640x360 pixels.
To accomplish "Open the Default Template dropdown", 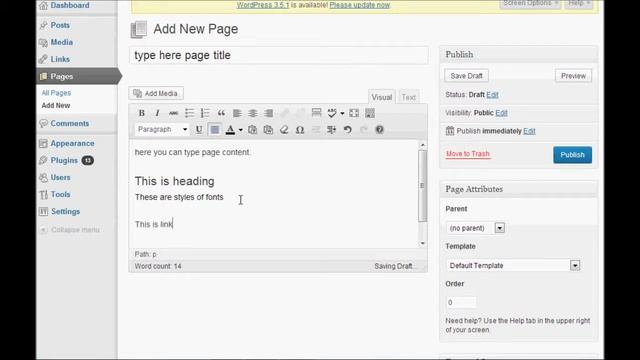I will (x=513, y=265).
